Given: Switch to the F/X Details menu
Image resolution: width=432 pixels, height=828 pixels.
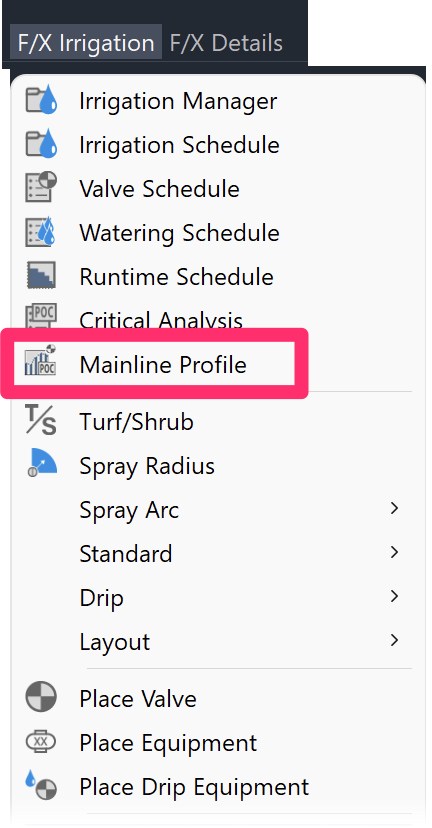Looking at the screenshot, I should (226, 42).
